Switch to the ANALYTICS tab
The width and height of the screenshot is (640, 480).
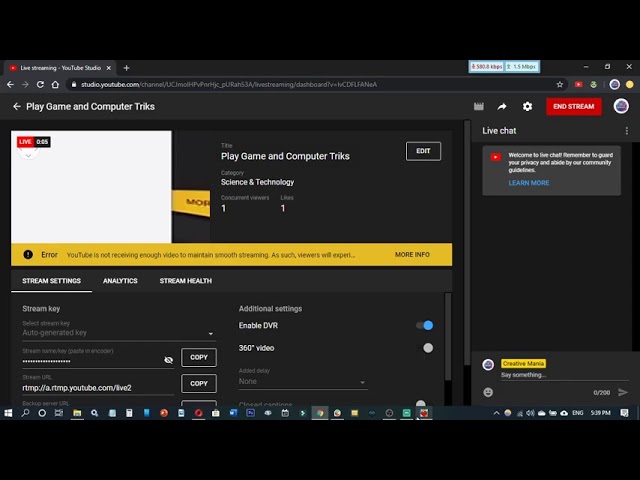point(120,281)
